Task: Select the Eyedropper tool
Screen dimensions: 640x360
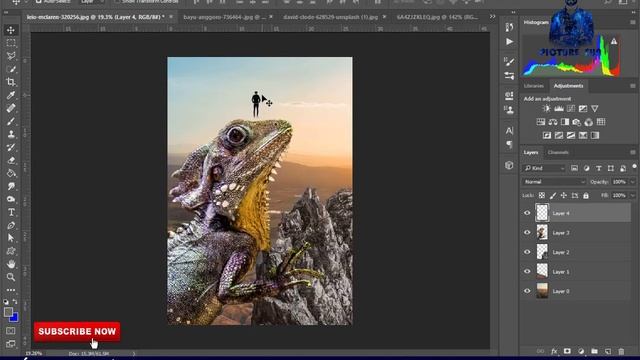Action: pyautogui.click(x=11, y=95)
